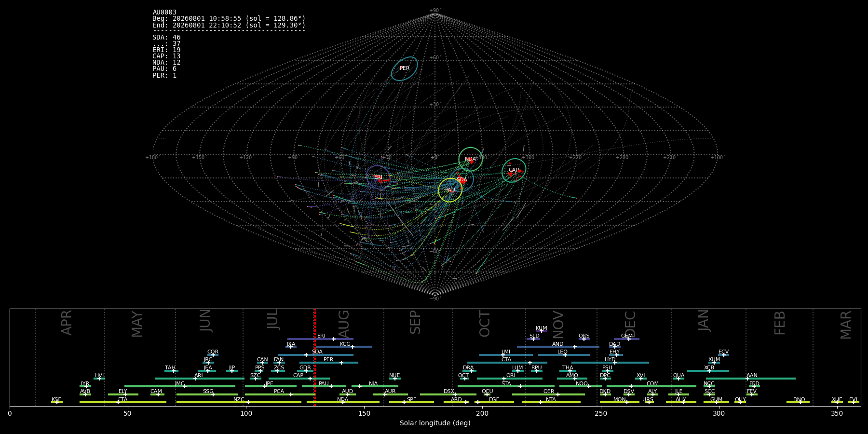Click the red dashed current solar longitude line
The image size is (868, 434).
[315, 357]
